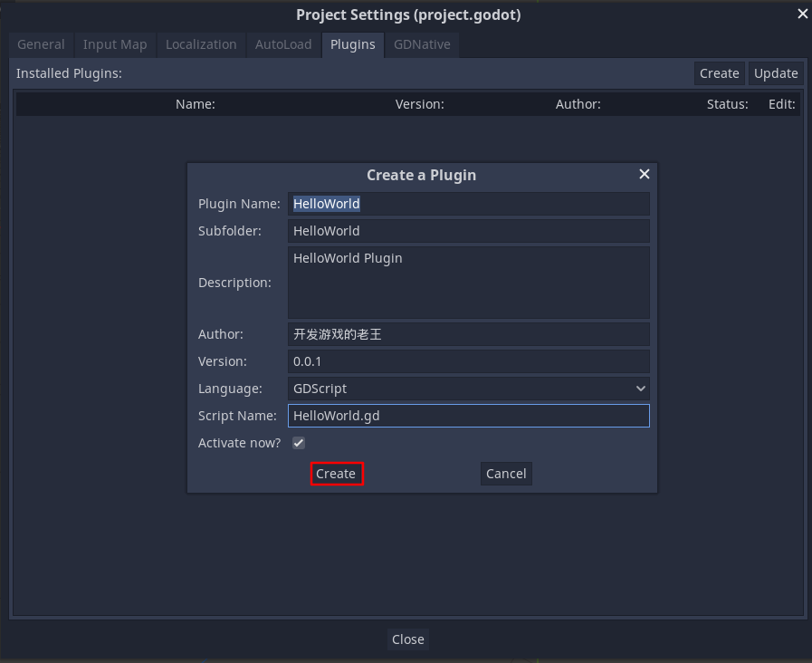Open the GDNative tab
The width and height of the screenshot is (812, 663).
[x=422, y=44]
